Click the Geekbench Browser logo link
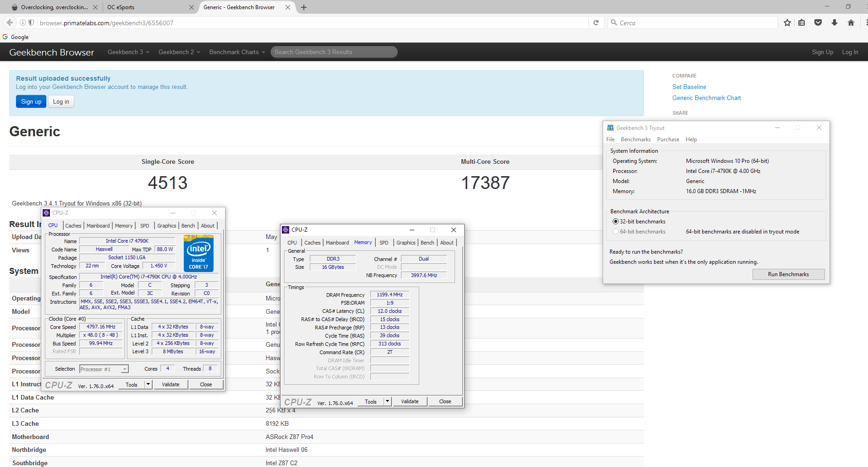This screenshot has width=868, height=467. (51, 52)
